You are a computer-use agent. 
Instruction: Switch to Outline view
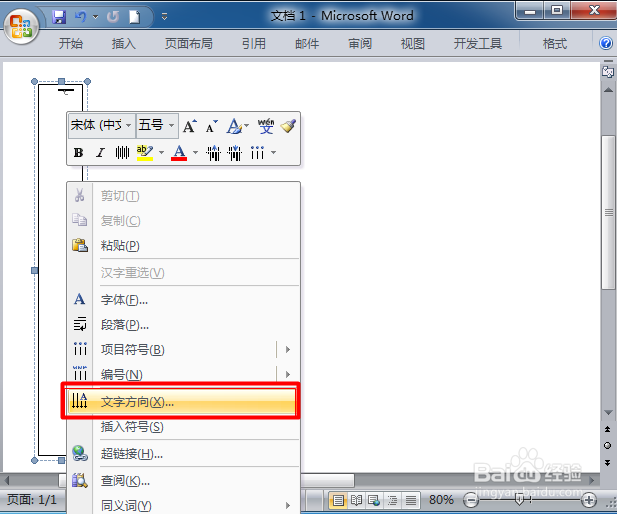[392, 500]
